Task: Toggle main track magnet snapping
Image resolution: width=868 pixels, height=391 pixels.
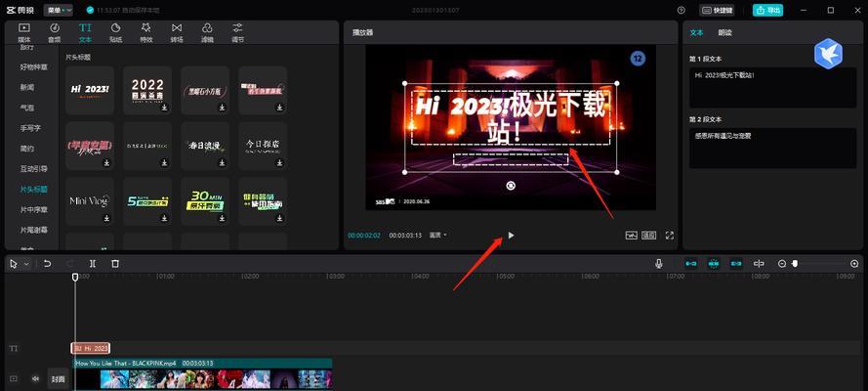Action: [x=691, y=264]
